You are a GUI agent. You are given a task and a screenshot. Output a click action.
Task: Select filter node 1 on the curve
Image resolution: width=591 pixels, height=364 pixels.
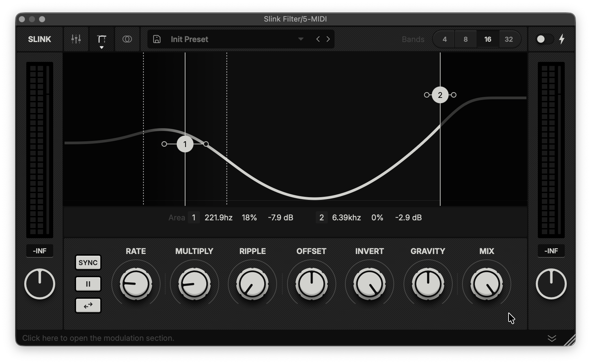click(x=185, y=144)
